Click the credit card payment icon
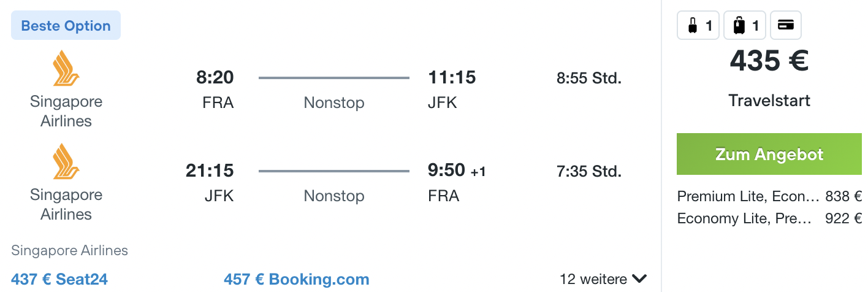 pyautogui.click(x=786, y=26)
